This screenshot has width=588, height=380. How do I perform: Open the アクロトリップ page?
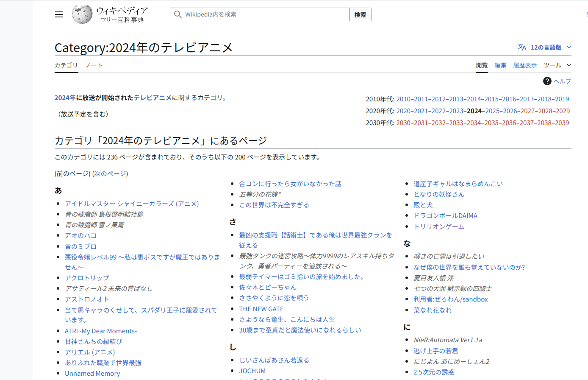(x=87, y=278)
